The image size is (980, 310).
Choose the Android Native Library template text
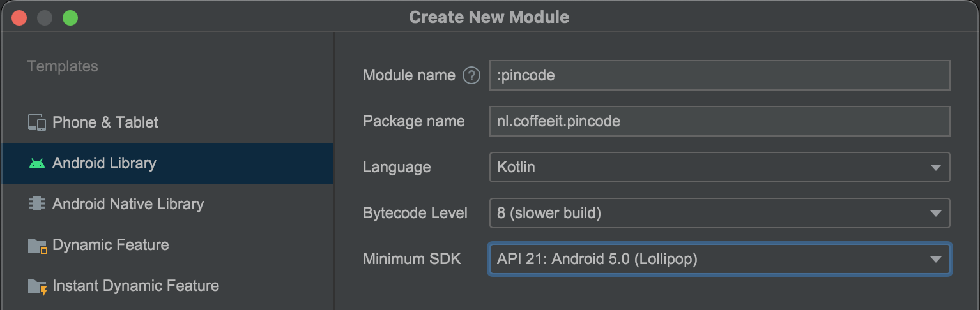tap(128, 204)
